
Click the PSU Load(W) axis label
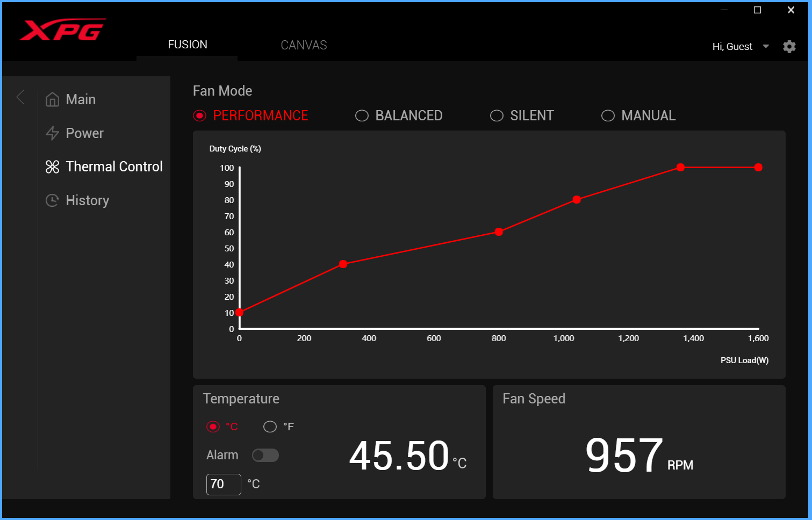(x=744, y=360)
